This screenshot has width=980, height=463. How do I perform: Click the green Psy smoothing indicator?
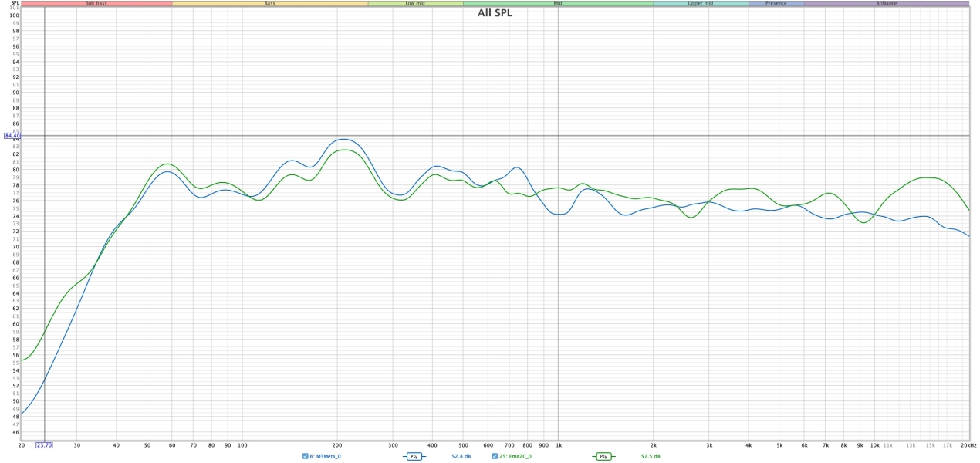tap(603, 456)
